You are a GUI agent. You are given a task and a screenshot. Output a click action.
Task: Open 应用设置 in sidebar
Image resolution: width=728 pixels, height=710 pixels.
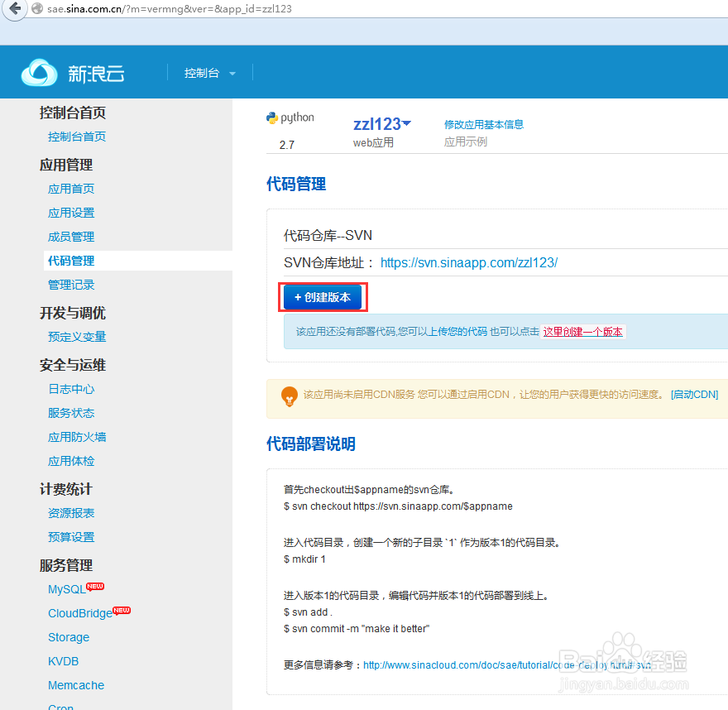point(71,213)
